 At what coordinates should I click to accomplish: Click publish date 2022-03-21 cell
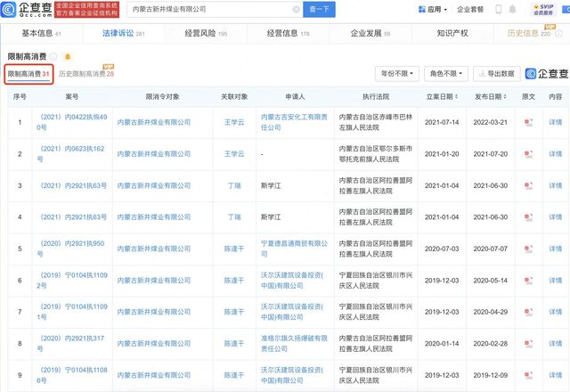point(491,123)
